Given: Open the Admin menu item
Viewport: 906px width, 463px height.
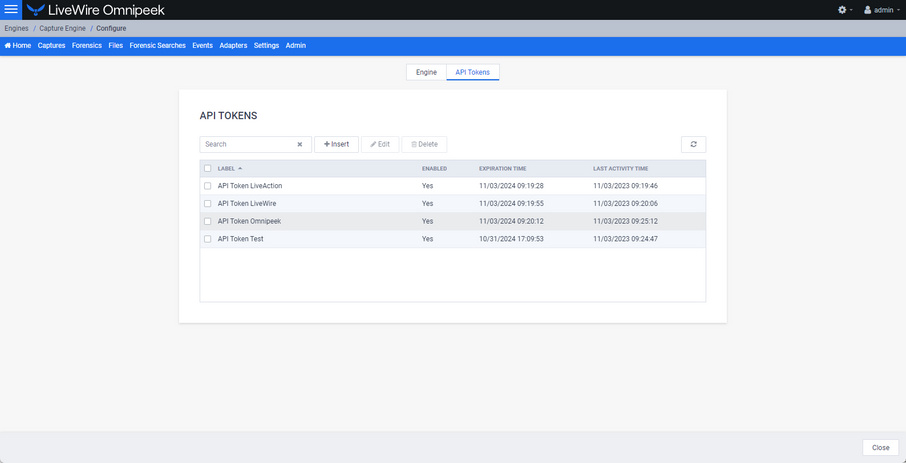Looking at the screenshot, I should click(x=296, y=46).
